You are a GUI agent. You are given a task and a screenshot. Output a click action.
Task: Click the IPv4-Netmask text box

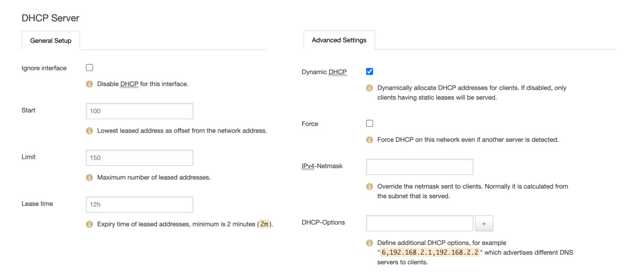tap(420, 167)
